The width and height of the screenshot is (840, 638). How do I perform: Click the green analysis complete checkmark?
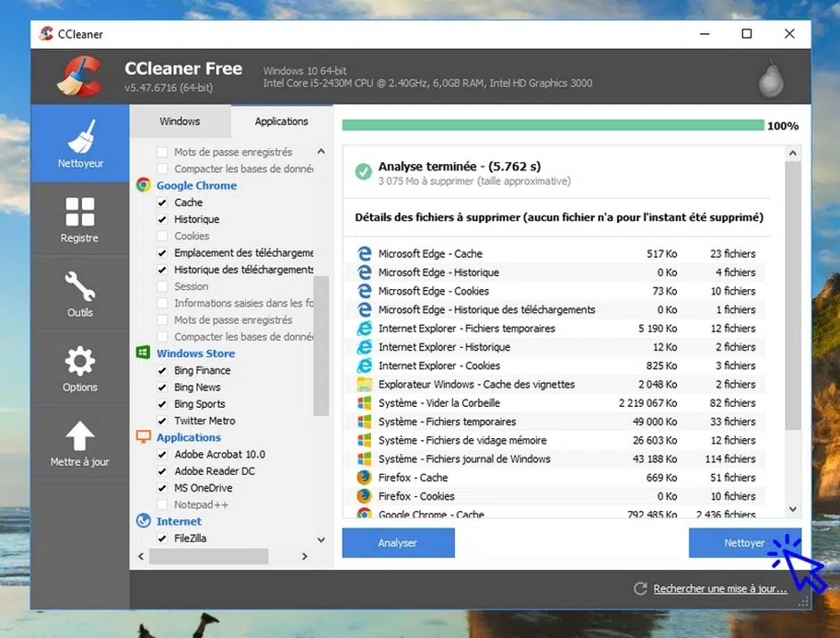pyautogui.click(x=364, y=172)
